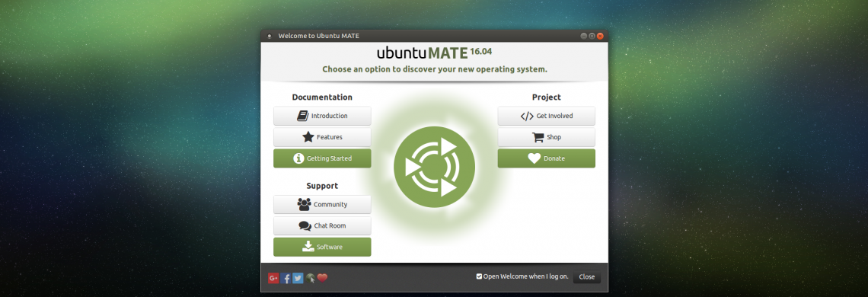The image size is (868, 297).
Task: Select the Get Involved button
Action: pos(547,116)
